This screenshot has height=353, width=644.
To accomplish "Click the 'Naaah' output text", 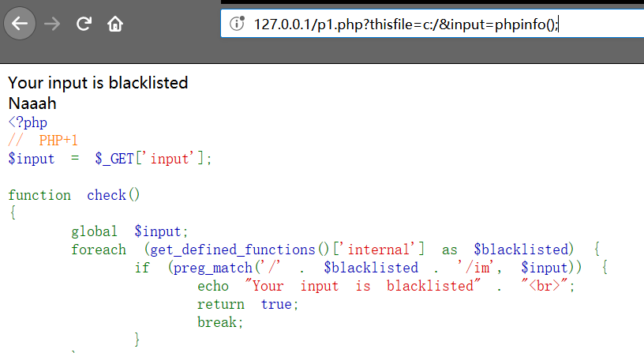I will [32, 103].
